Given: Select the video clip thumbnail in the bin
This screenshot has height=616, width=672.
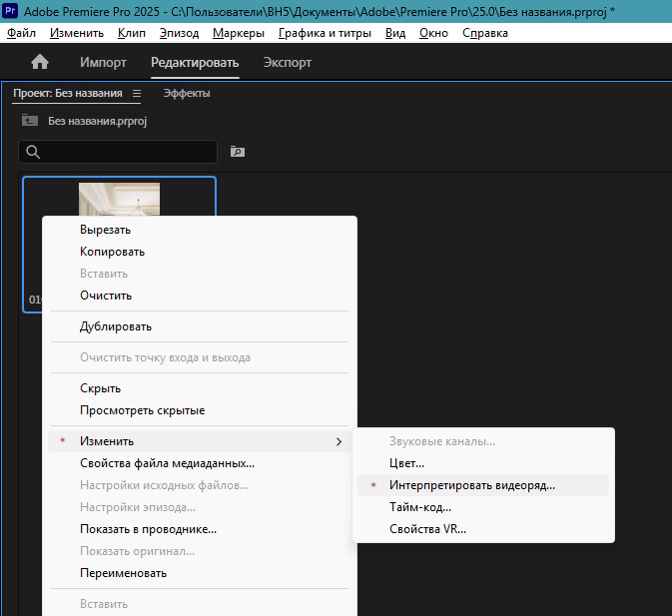Looking at the screenshot, I should tap(119, 200).
